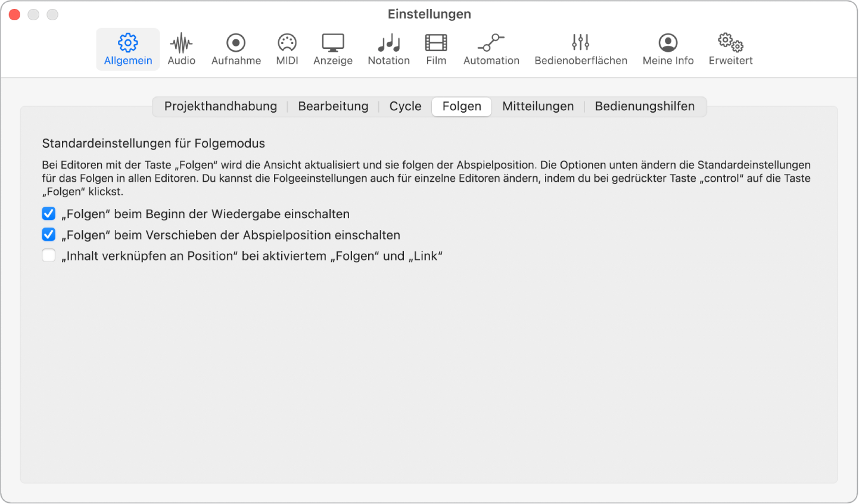Viewport: 859px width, 504px height.
Task: Open the Bearbeitung tab
Action: pos(333,106)
